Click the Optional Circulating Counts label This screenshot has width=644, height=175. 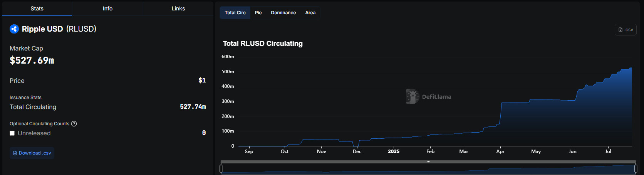[x=39, y=124]
